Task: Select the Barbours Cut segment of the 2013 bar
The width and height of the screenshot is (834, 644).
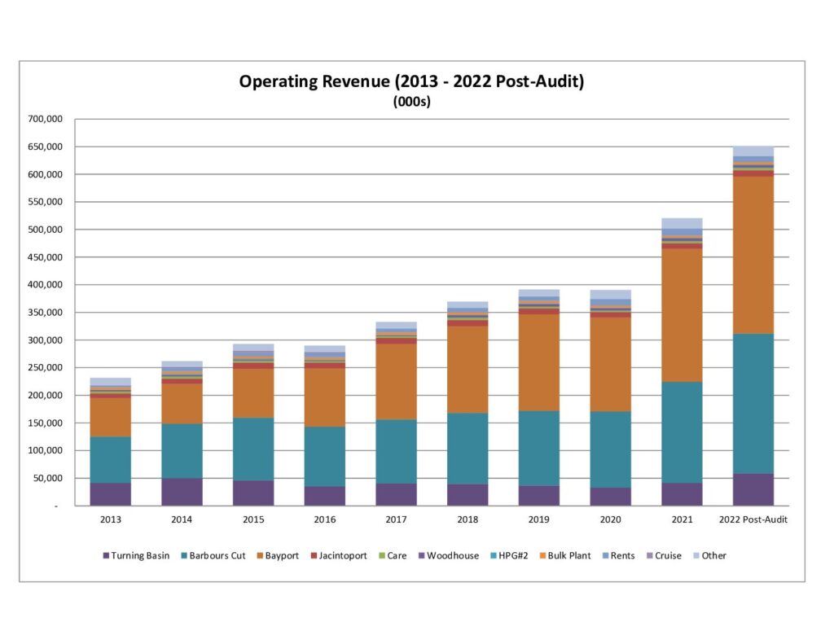Action: click(111, 460)
